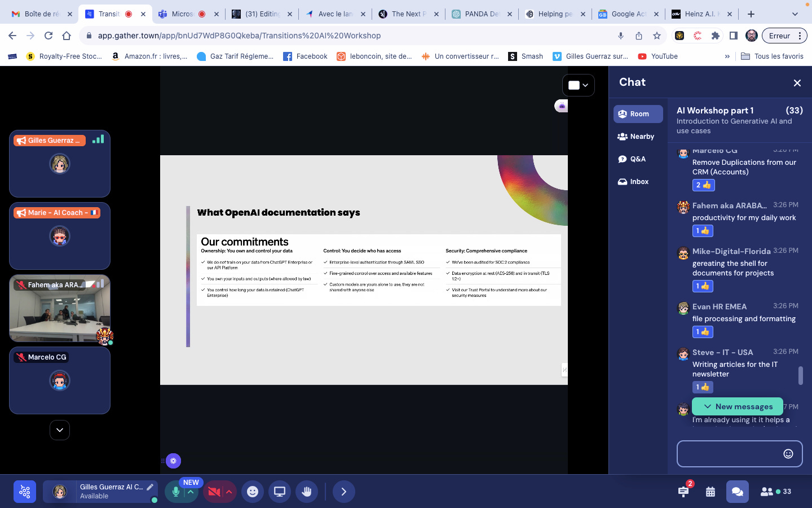
Task: Click microphone permission icon in address bar
Action: 621,36
